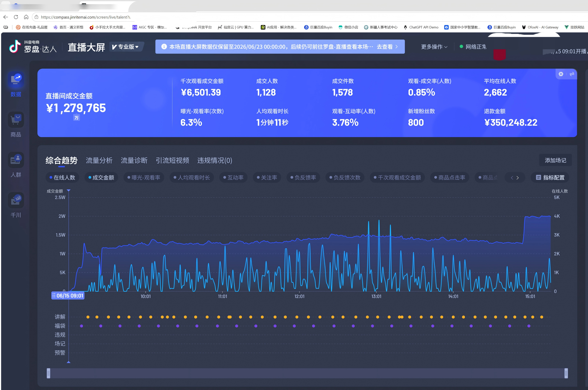Click the settings gear on metrics card
This screenshot has width=588, height=390.
click(x=561, y=74)
